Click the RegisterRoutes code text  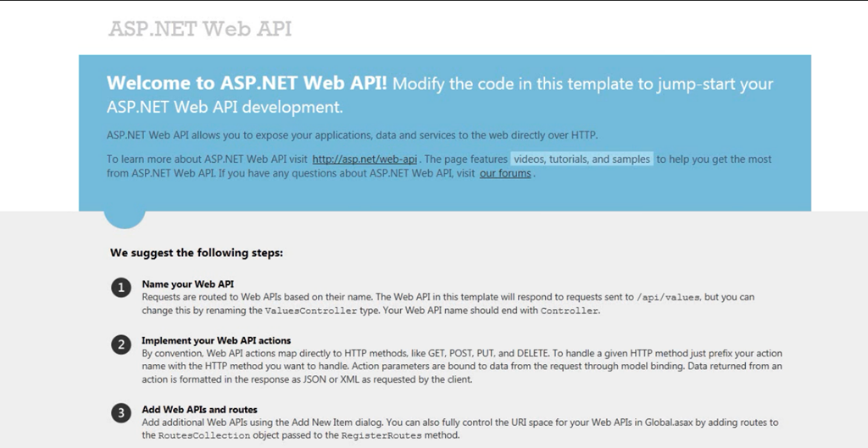(381, 436)
